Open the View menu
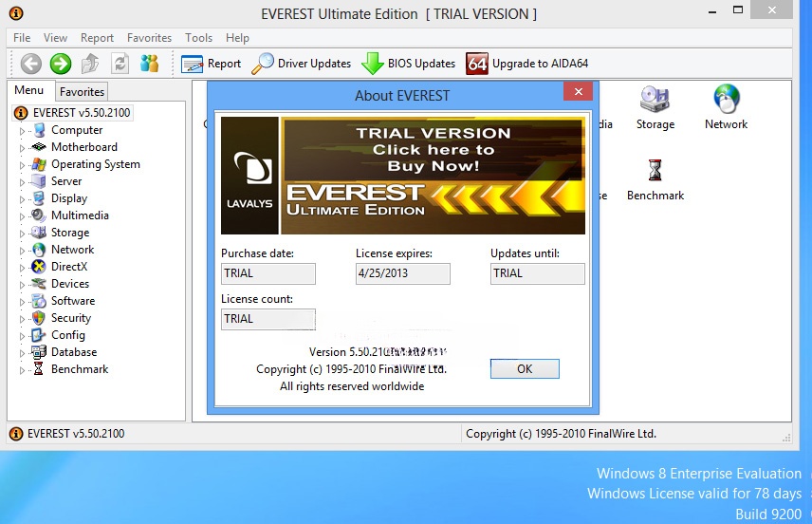Screen dimensions: 812x524 pos(55,38)
